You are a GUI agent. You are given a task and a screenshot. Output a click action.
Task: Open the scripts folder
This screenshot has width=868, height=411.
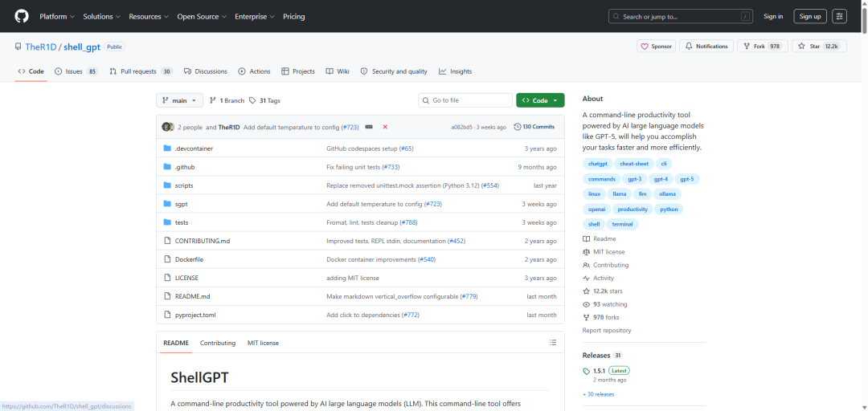coord(184,185)
